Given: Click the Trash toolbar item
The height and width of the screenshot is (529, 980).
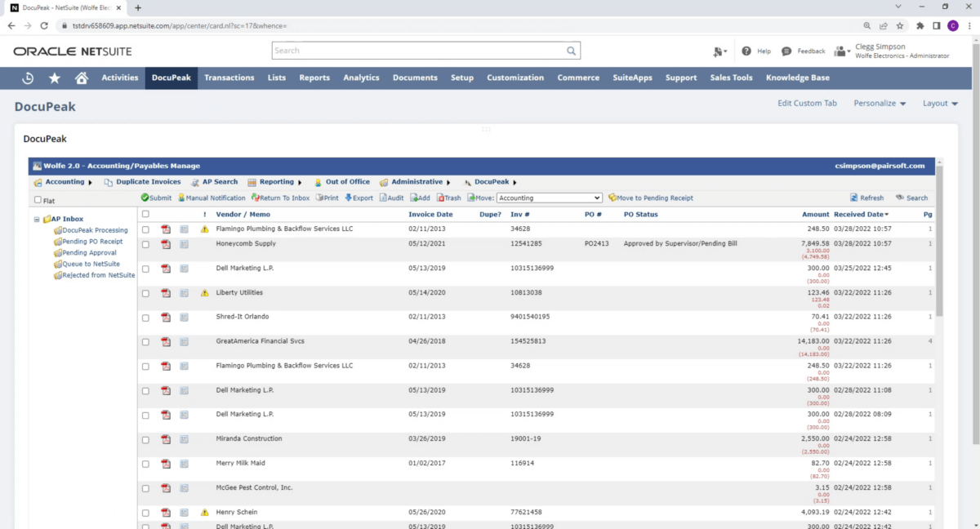Looking at the screenshot, I should pyautogui.click(x=448, y=198).
